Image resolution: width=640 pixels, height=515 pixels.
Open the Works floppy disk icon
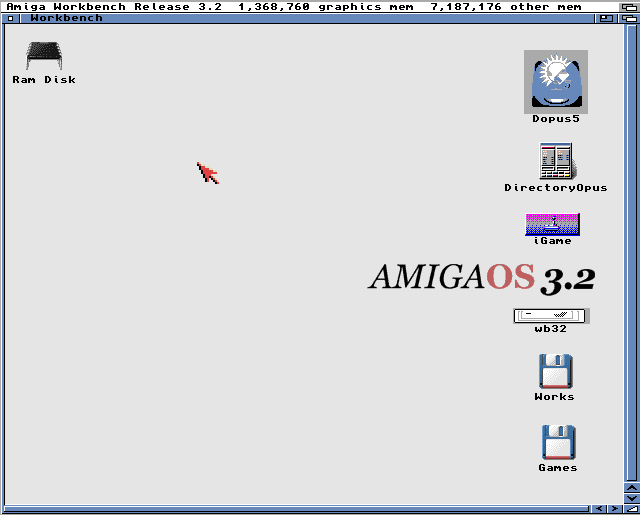click(x=556, y=371)
